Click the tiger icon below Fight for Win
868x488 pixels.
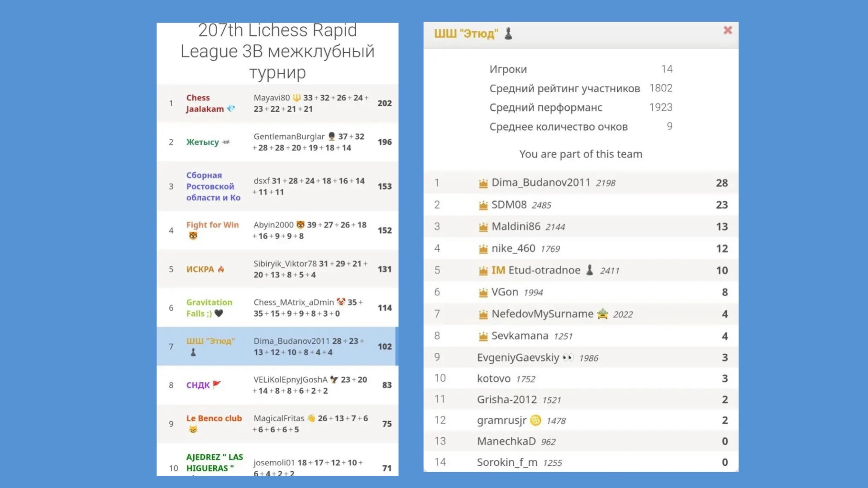pyautogui.click(x=193, y=236)
